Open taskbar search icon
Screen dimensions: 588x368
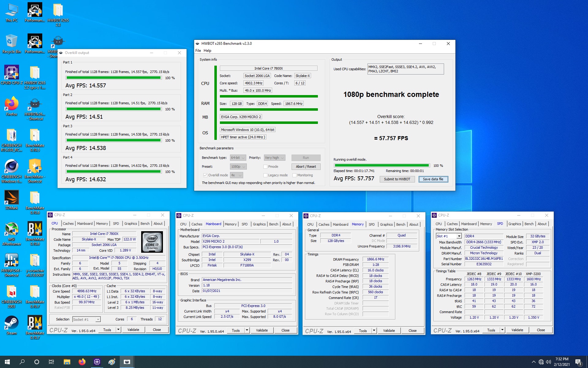(x=22, y=362)
